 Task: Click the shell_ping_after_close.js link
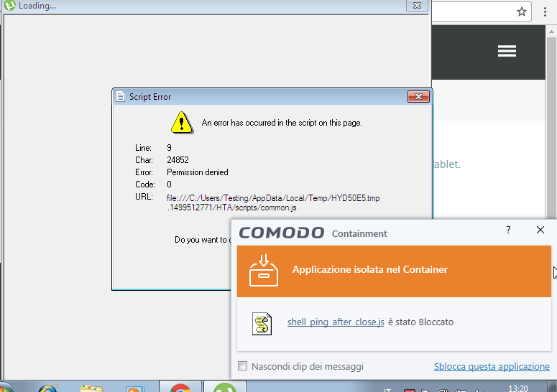coord(336,322)
